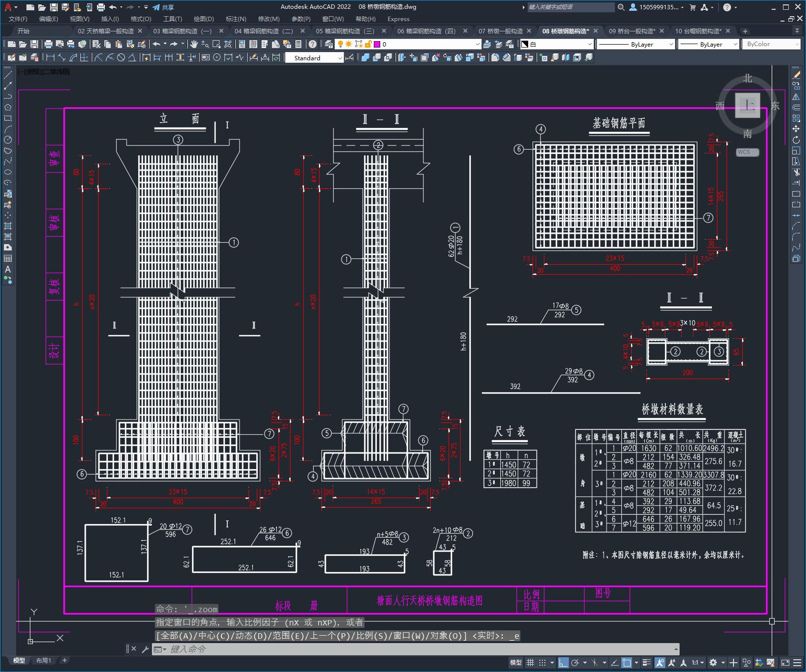Select the Center Mark tool

coord(217,58)
